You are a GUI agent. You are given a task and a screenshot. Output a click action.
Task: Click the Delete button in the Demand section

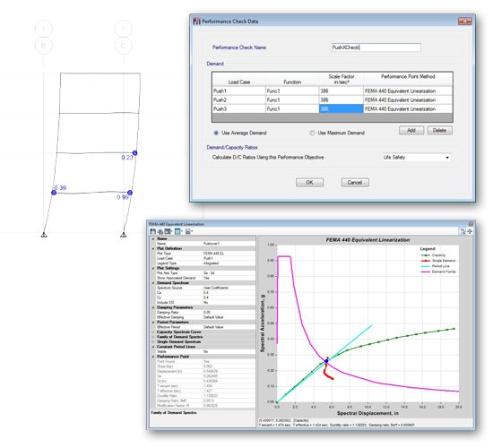tap(439, 131)
